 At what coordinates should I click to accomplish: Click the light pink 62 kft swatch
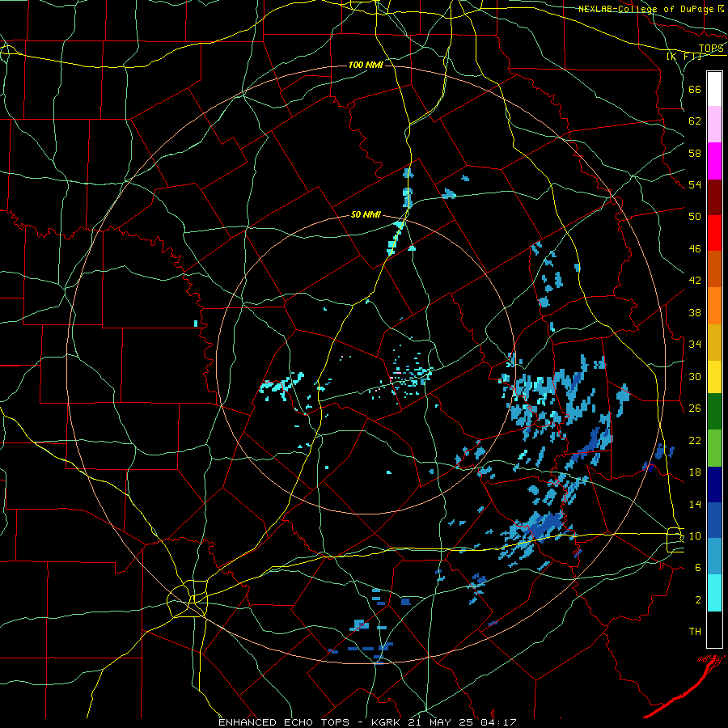tap(714, 125)
